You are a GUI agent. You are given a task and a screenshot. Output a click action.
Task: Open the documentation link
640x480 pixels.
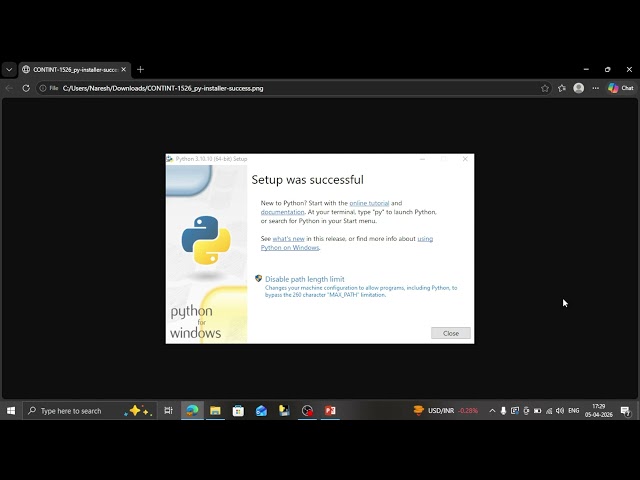click(282, 212)
